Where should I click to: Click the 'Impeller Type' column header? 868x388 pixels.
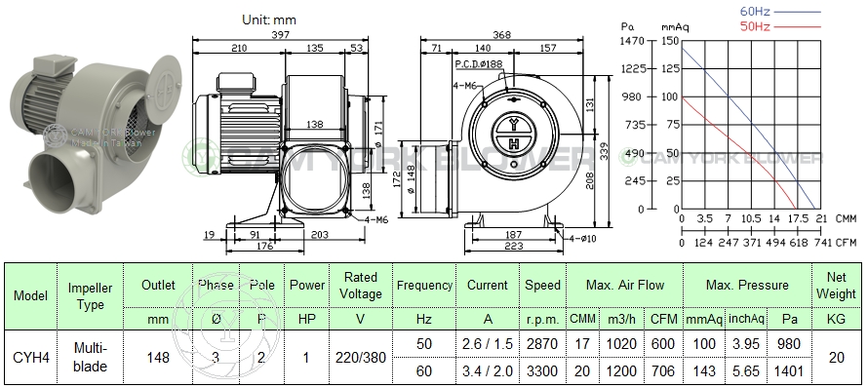[x=90, y=296]
